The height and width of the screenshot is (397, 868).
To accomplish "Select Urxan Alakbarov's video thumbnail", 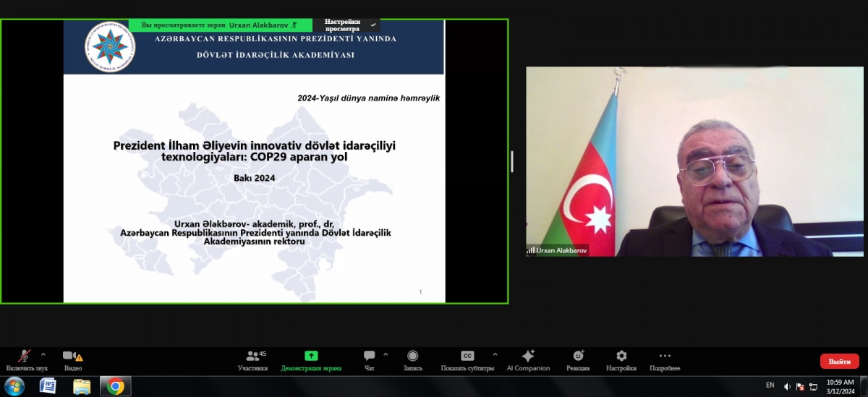I will click(x=694, y=161).
